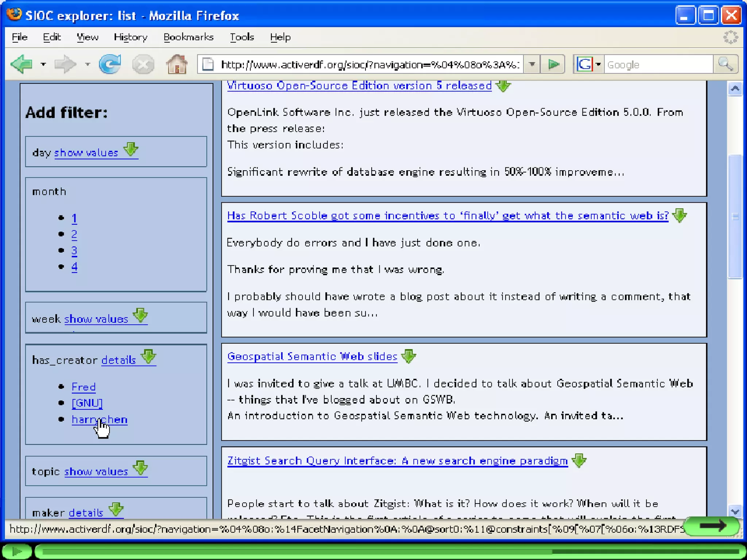This screenshot has width=747, height=560.
Task: Open the Robert Scoble incentives post
Action: pos(448,216)
